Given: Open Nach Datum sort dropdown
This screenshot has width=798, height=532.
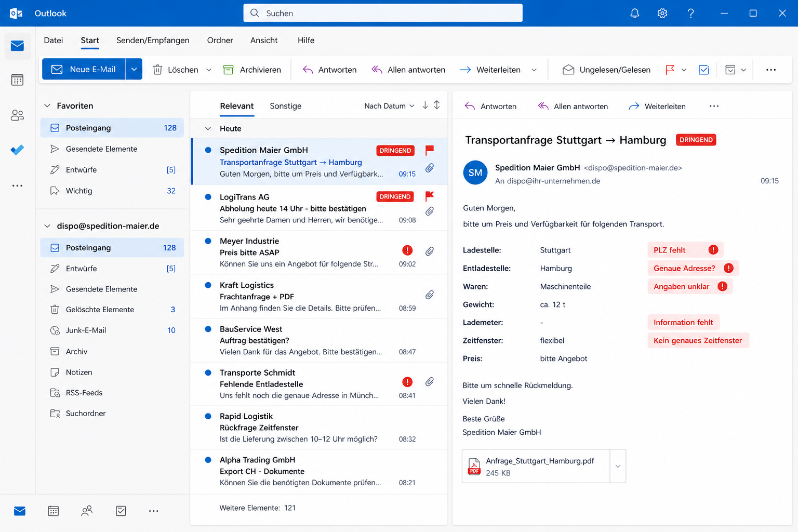Looking at the screenshot, I should [389, 106].
